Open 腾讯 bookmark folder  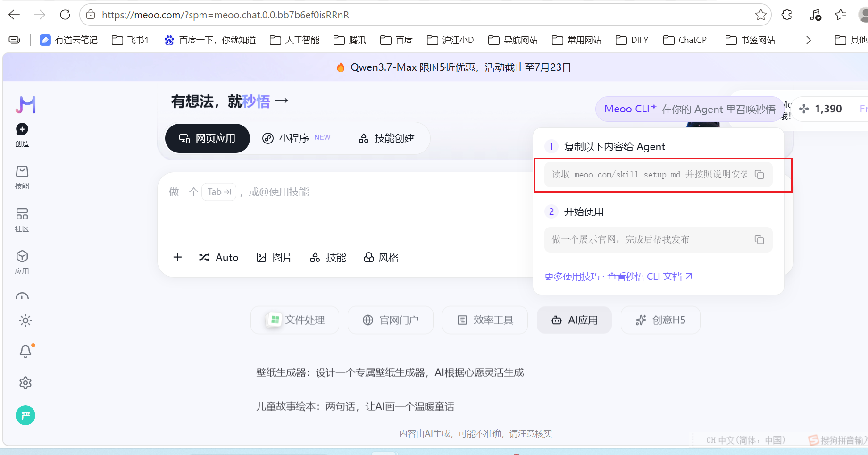[x=350, y=40]
